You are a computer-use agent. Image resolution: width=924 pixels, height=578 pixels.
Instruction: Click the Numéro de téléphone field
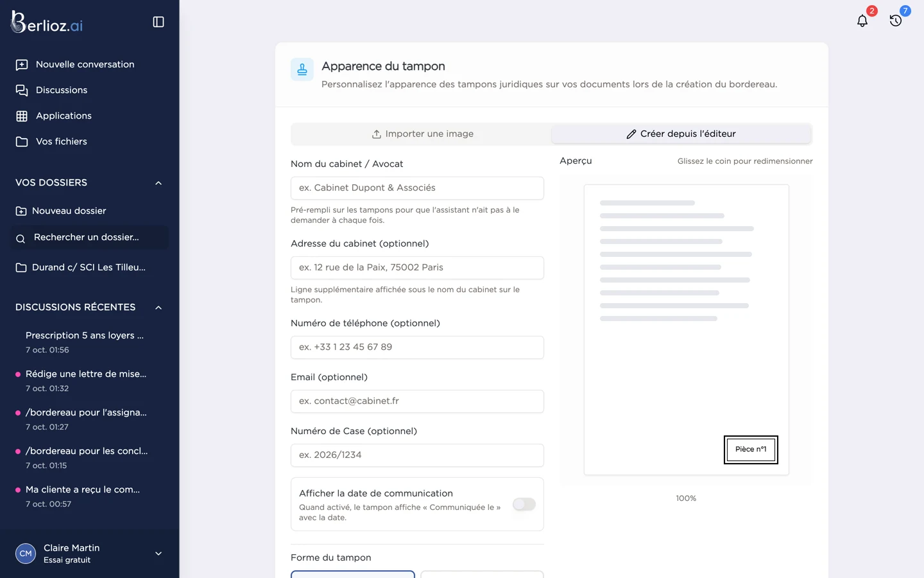coord(417,347)
